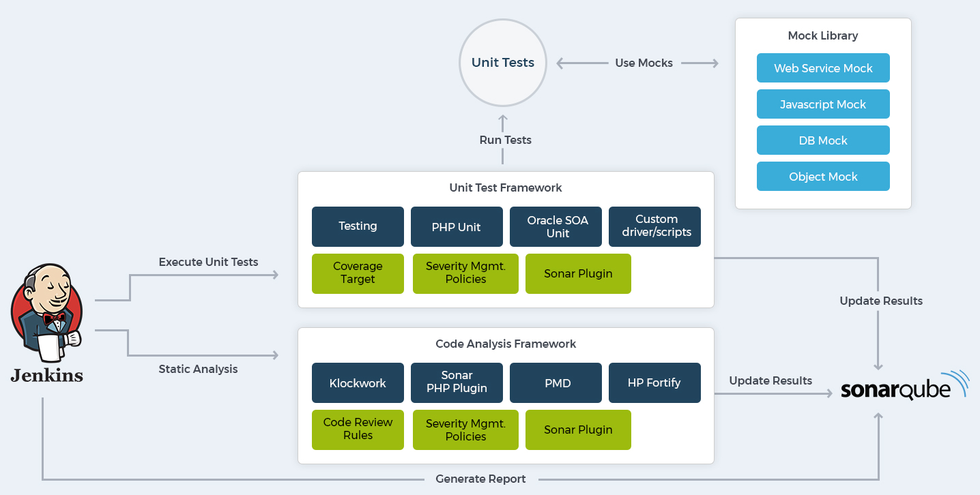980x495 pixels.
Task: Click Severity Mgmt. Policies in Code Analysis Framework
Action: point(465,430)
